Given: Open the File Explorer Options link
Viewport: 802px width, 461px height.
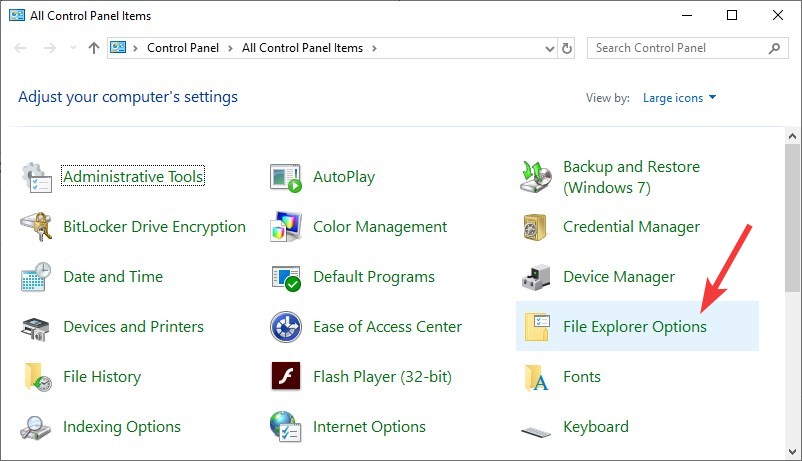Looking at the screenshot, I should point(635,326).
